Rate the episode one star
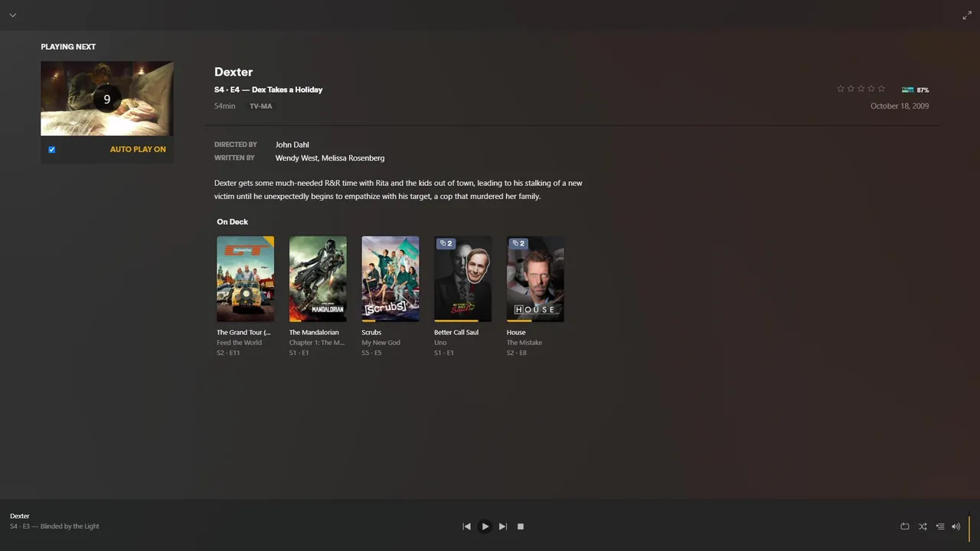The width and height of the screenshot is (980, 551). 841,89
